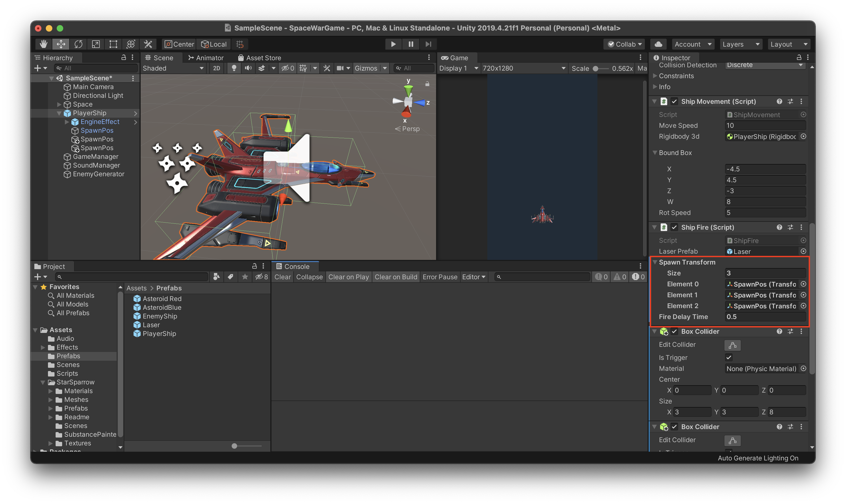
Task: Toggle the 2D view mode
Action: 216,68
